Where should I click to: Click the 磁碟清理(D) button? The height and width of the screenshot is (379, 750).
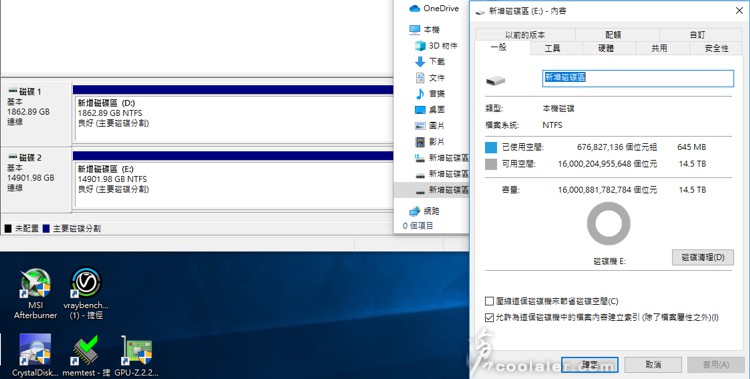[x=703, y=257]
